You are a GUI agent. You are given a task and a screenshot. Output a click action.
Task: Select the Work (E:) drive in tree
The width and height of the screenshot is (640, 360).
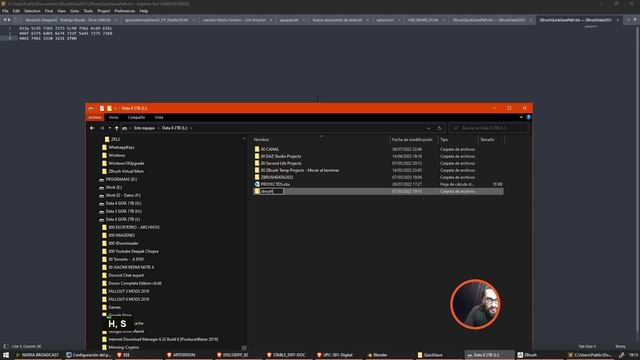[x=114, y=187]
